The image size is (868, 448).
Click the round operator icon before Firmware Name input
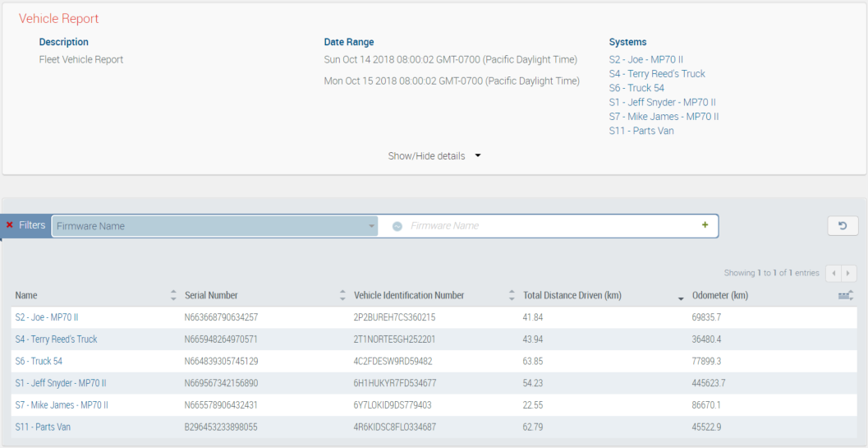click(397, 226)
